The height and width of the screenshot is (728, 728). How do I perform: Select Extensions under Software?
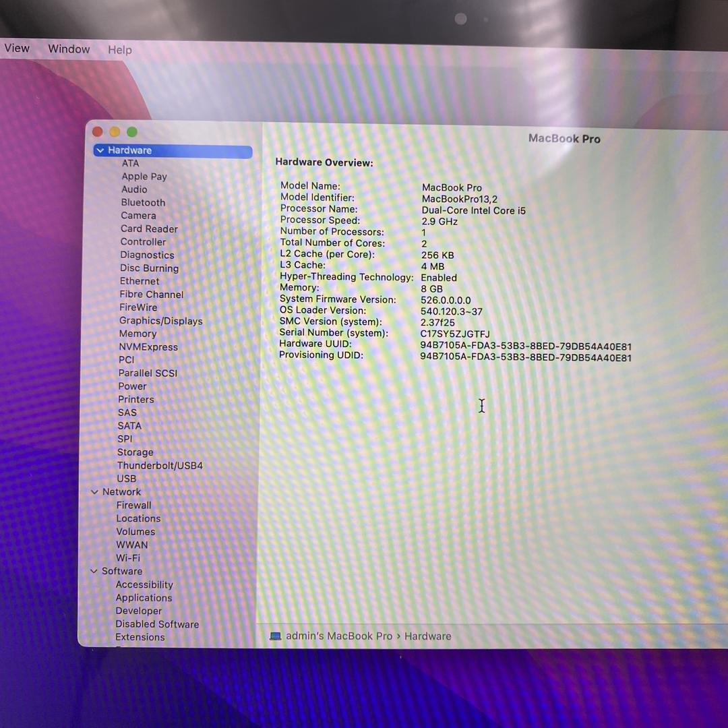point(140,638)
